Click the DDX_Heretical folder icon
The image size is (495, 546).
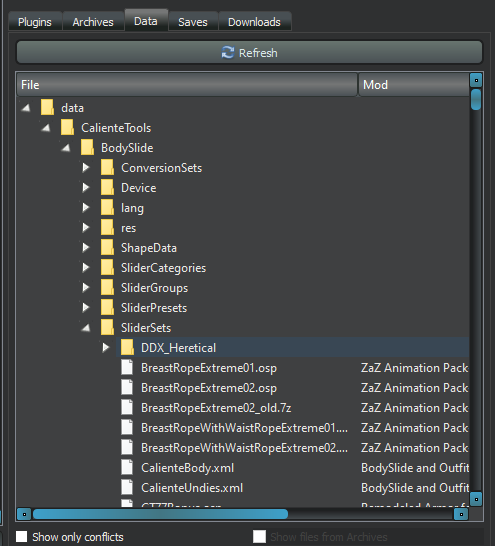[127, 347]
